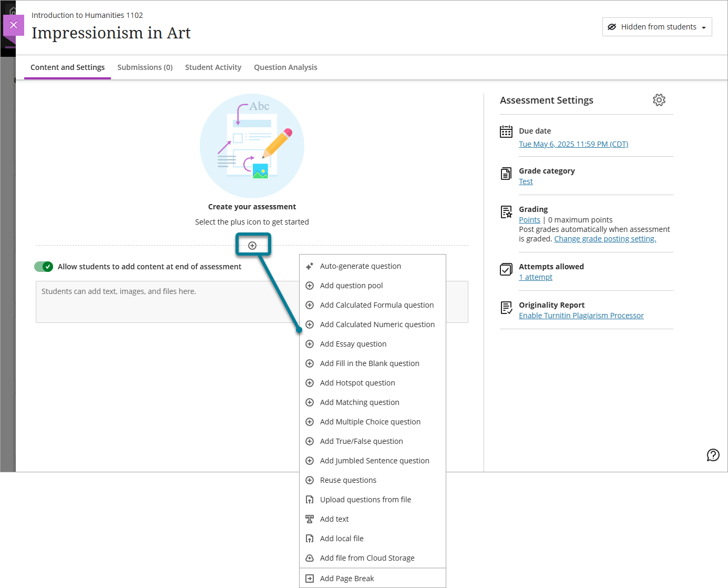Select Reuse questions option
The width and height of the screenshot is (728, 588).
pyautogui.click(x=348, y=480)
